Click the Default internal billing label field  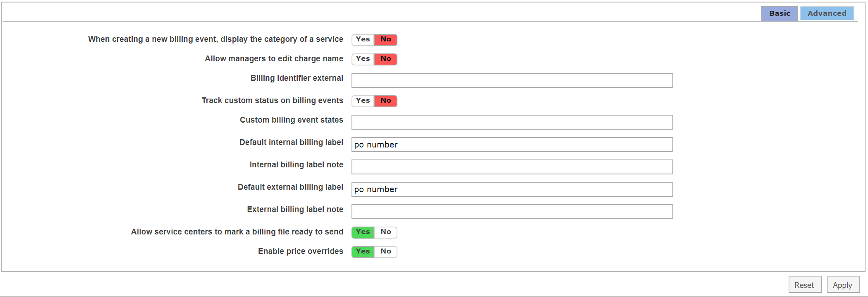[x=512, y=145]
